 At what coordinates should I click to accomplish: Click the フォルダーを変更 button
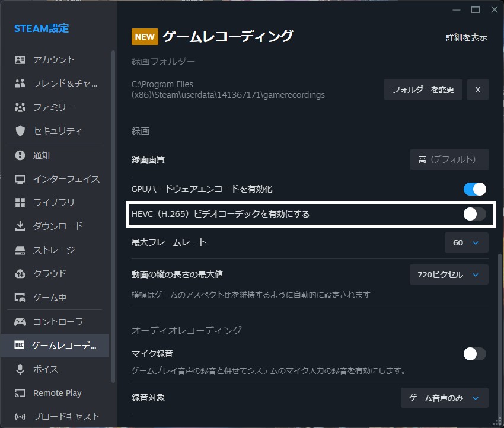click(423, 90)
